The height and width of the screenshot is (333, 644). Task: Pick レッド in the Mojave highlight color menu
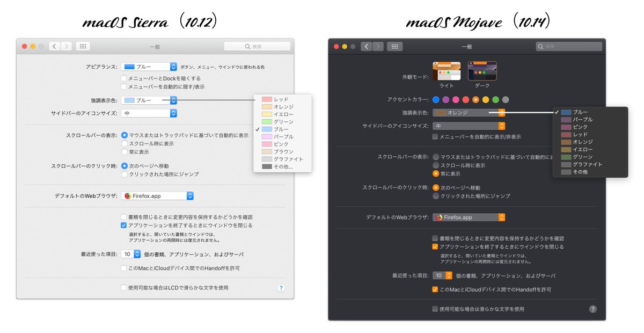(x=590, y=134)
